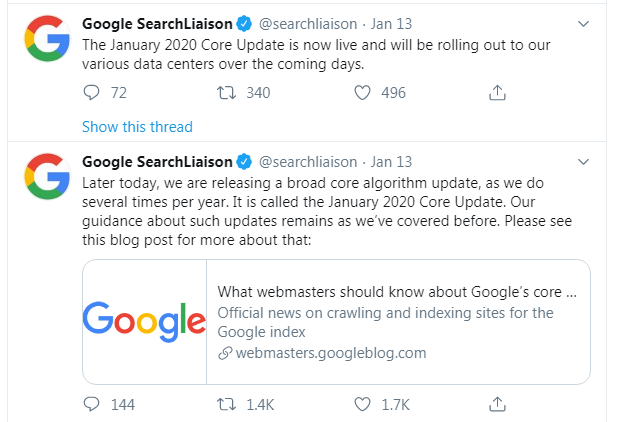Click second tweet's Google profile picture
Viewport: 633px width, 422px height.
click(x=45, y=178)
